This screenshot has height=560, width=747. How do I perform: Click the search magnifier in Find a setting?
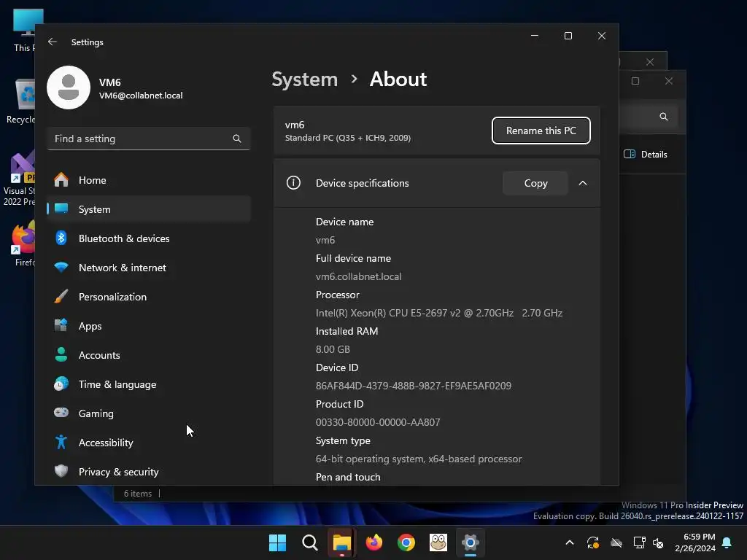[x=237, y=139]
